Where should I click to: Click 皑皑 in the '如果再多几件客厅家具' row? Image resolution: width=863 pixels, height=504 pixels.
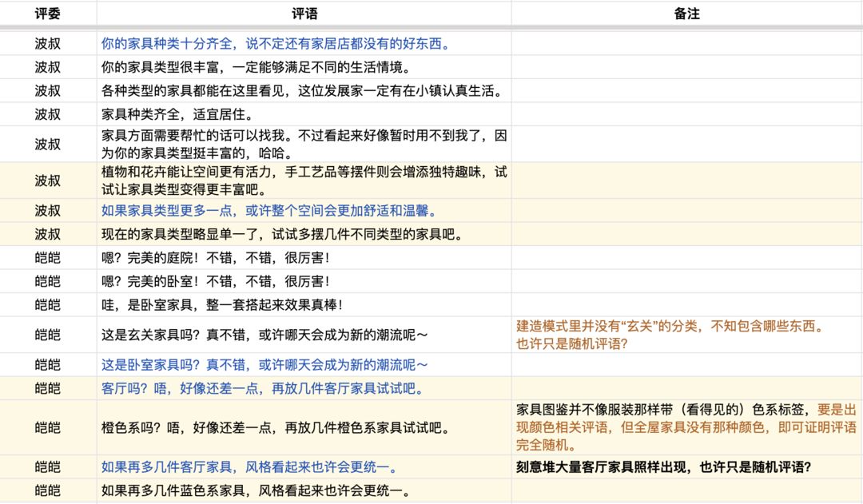48,467
